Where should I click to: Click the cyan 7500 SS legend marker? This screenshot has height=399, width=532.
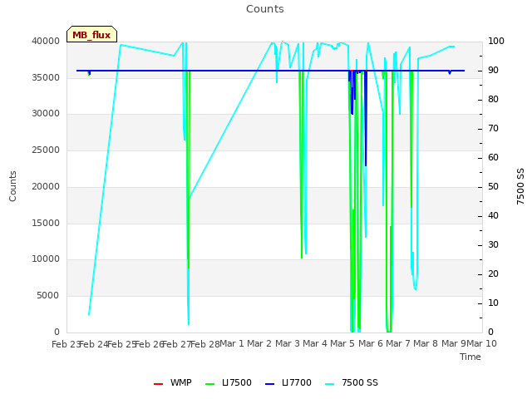(x=329, y=384)
